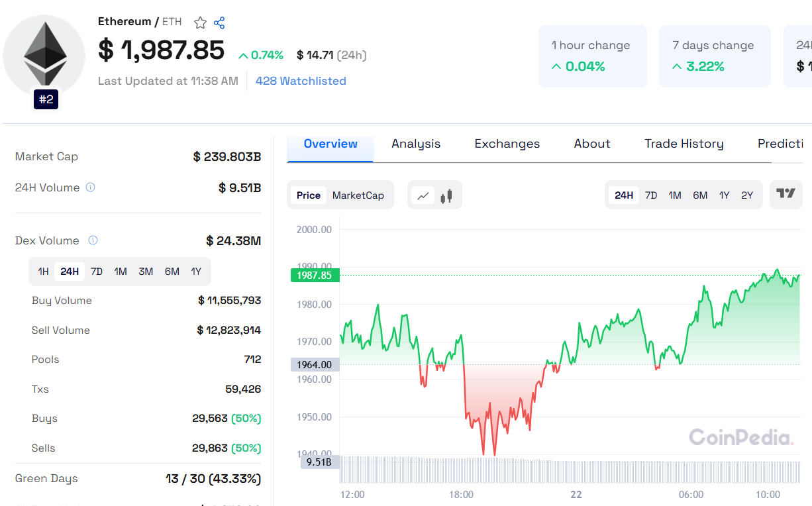The width and height of the screenshot is (812, 506).
Task: Set chart range to 6M
Action: tap(700, 195)
